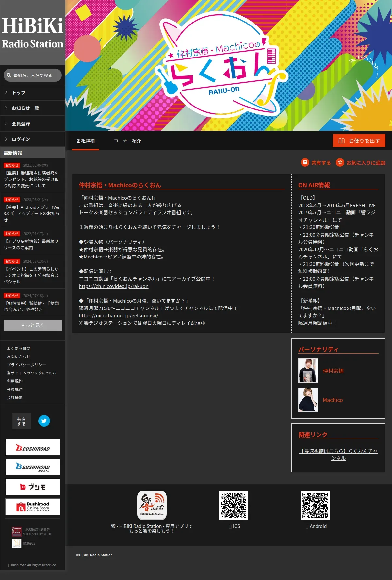
Task: Click the 2024/08/13 お知らせ red tag
Action: pos(12,261)
